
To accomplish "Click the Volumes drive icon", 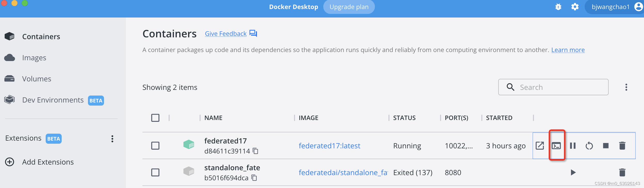I will pos(10,79).
